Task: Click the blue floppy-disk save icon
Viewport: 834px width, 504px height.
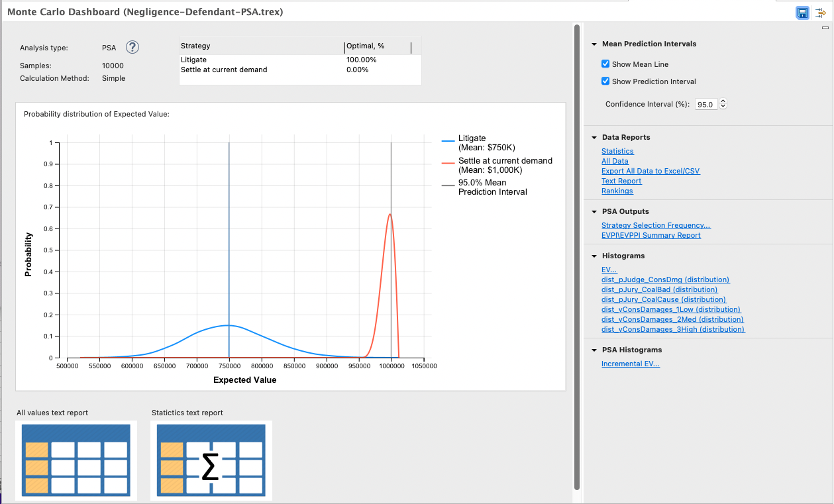Action: point(802,13)
